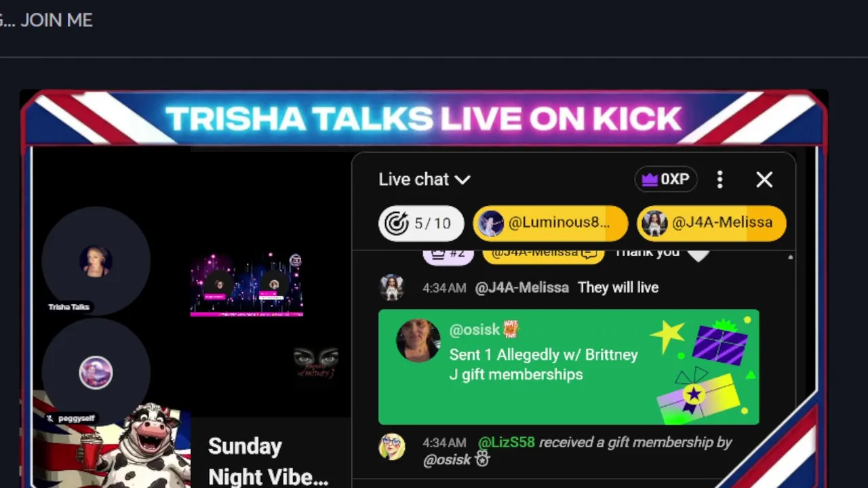
Task: Open the @osisk username on gift card
Action: (x=475, y=329)
